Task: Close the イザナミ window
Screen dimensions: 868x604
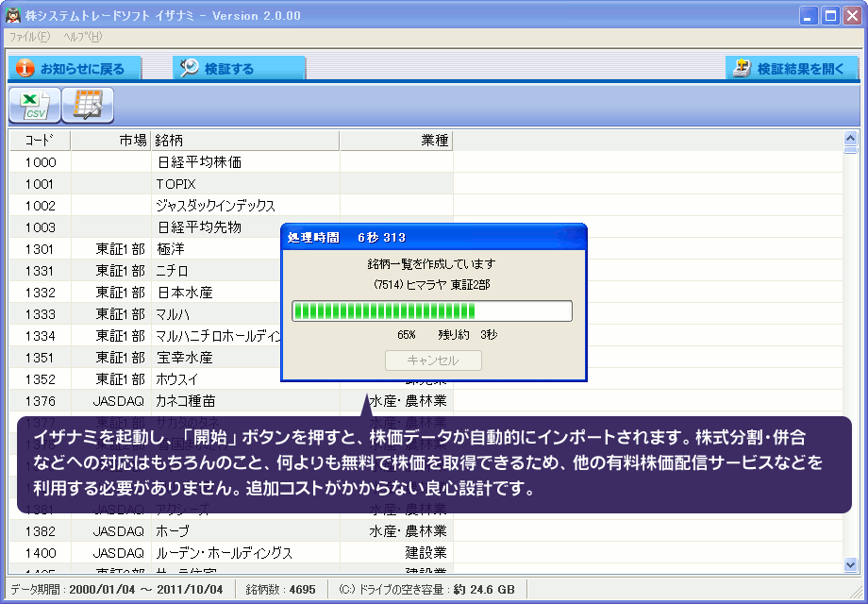Action: (x=852, y=15)
